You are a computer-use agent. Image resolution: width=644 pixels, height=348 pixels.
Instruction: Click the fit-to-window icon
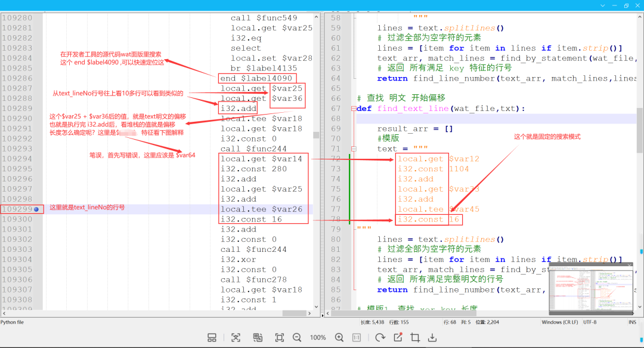point(279,338)
